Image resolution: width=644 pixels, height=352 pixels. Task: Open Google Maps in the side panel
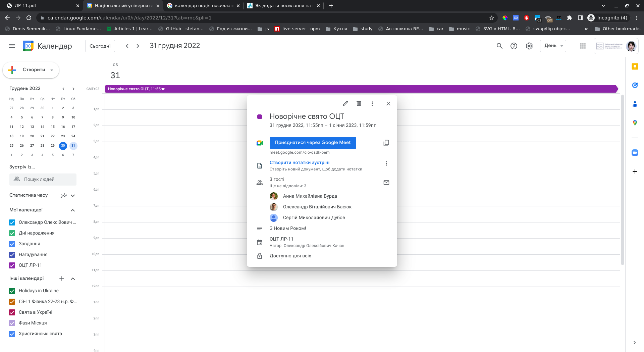pos(635,123)
